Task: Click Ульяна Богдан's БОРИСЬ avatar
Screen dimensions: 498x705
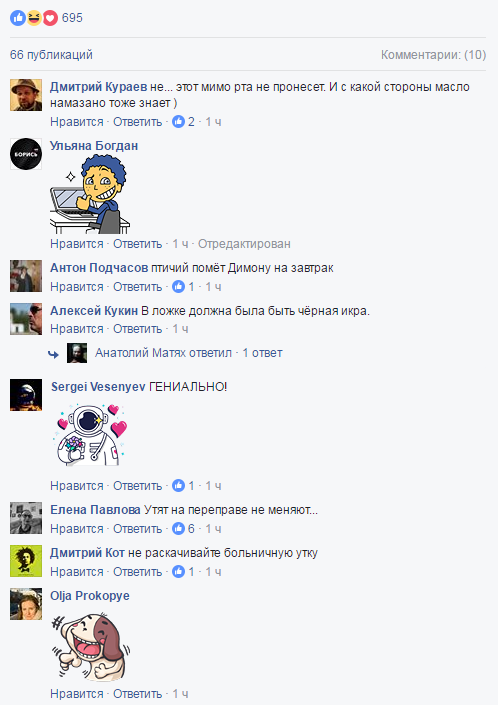Action: click(26, 154)
